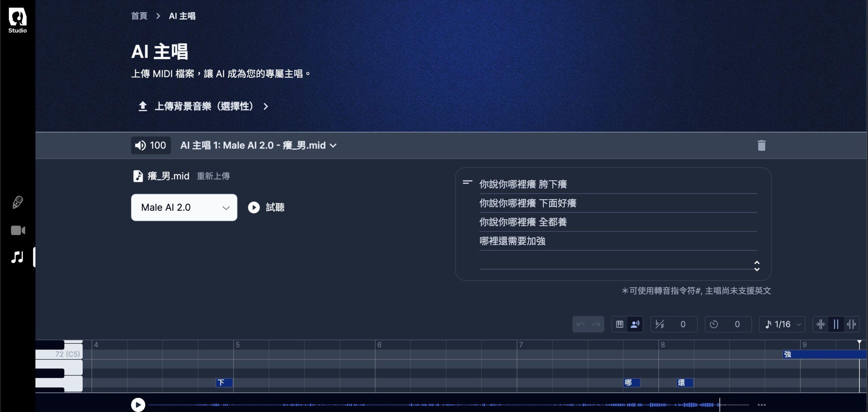Viewport: 868px width, 412px height.
Task: Click 上傳背景音樂 upload background music
Action: coord(203,106)
